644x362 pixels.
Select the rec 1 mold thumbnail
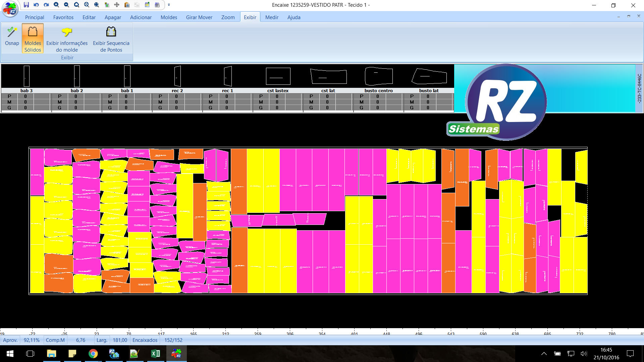point(228,76)
